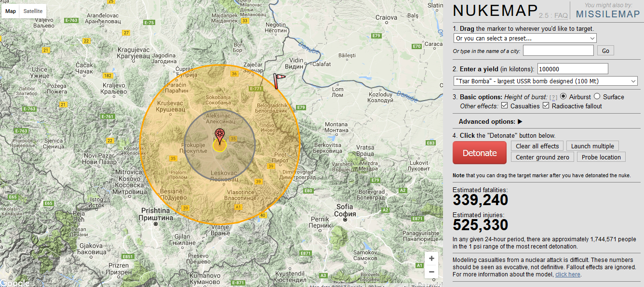Disable the Radioactive fallout checkbox
Screen dimensions: 644x287
tap(546, 106)
